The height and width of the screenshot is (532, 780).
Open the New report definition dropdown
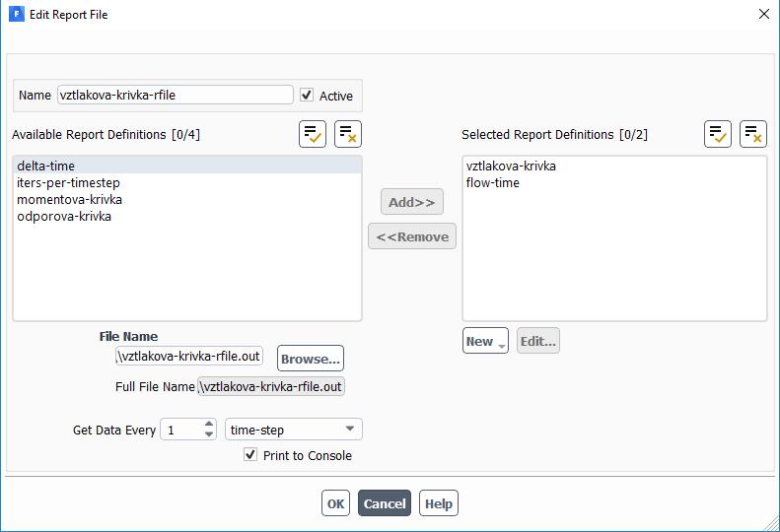[x=485, y=341]
